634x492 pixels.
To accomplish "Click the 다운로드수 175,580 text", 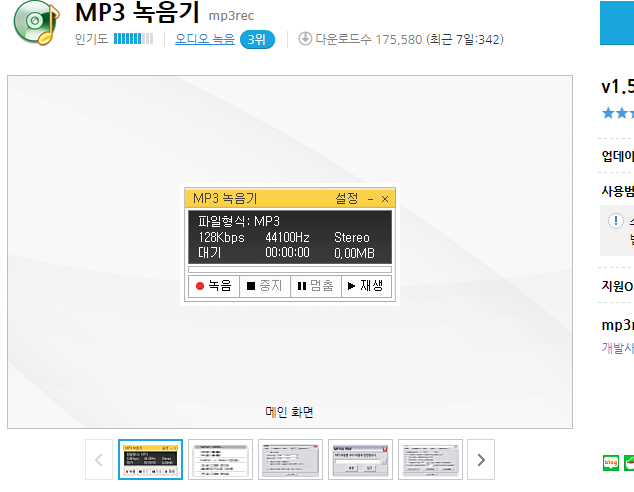I will (369, 39).
